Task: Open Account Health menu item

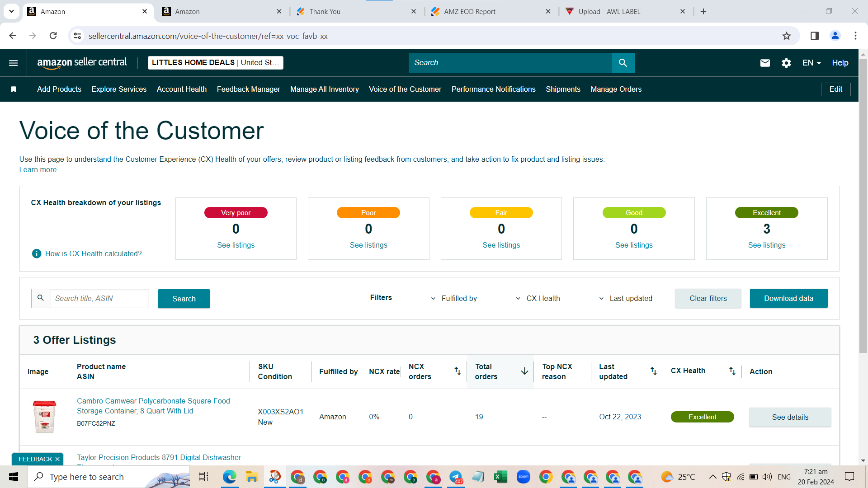Action: click(x=182, y=89)
